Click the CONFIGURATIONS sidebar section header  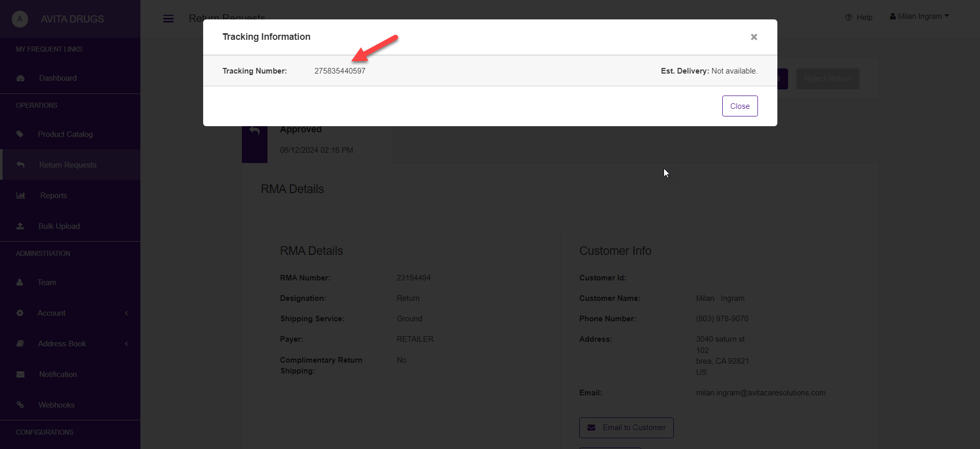pos(44,432)
